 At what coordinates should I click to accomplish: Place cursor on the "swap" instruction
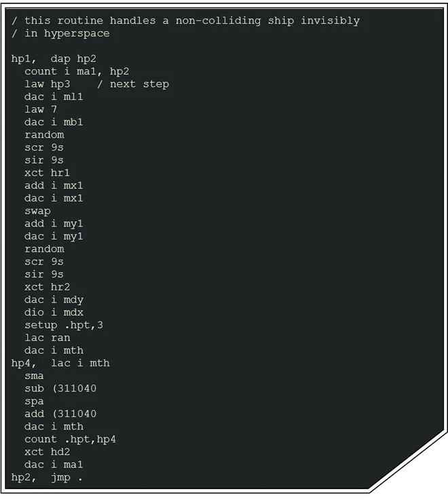click(37, 211)
